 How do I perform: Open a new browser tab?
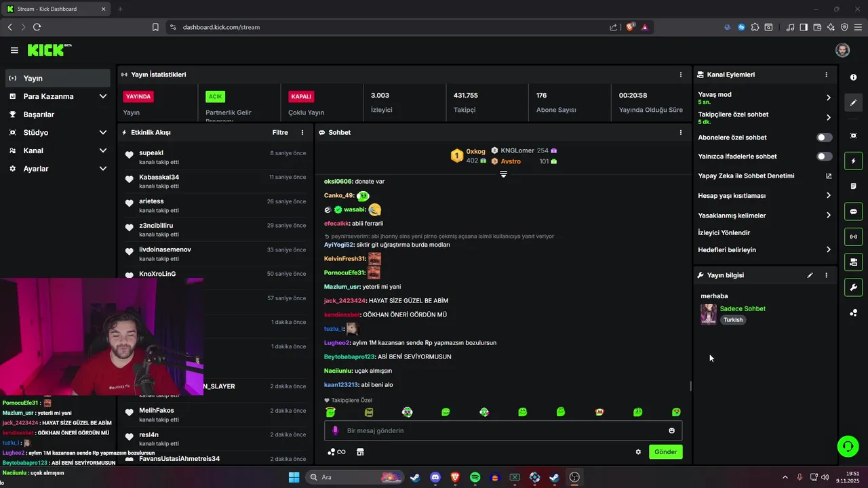point(120,9)
